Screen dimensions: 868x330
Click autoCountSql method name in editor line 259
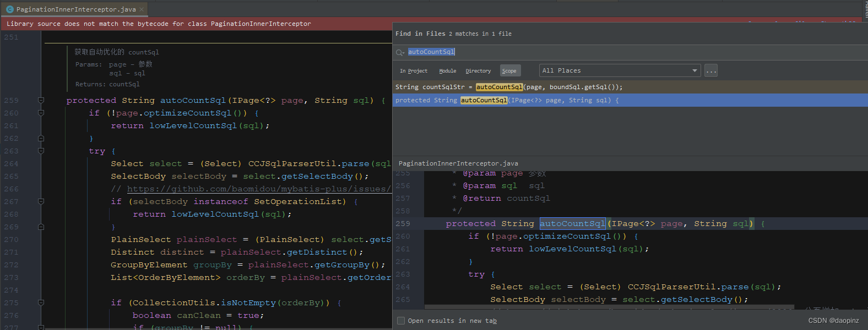pyautogui.click(x=193, y=100)
